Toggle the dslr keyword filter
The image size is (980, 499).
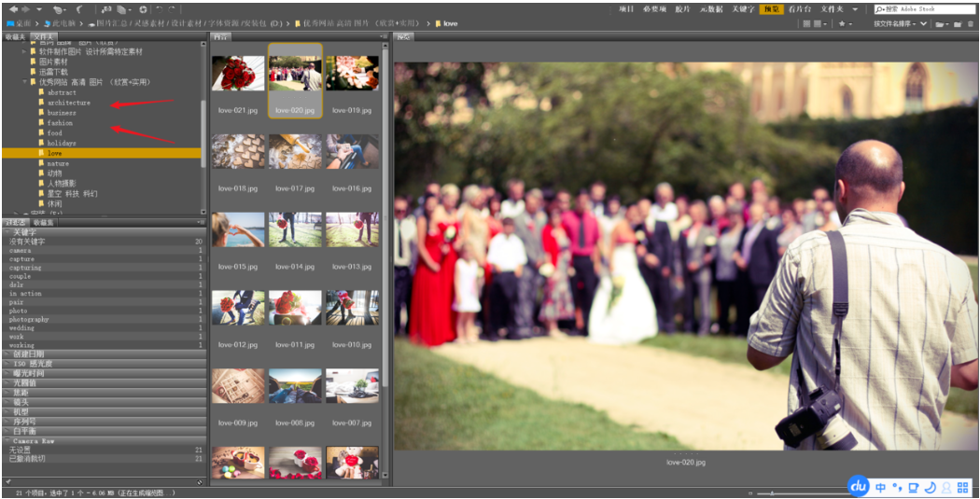(x=104, y=284)
